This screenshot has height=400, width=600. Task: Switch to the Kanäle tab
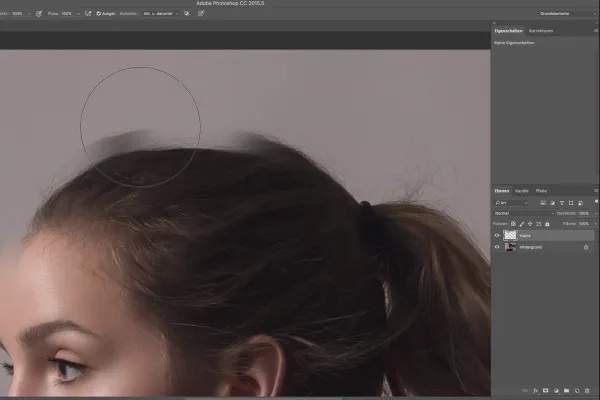[522, 191]
